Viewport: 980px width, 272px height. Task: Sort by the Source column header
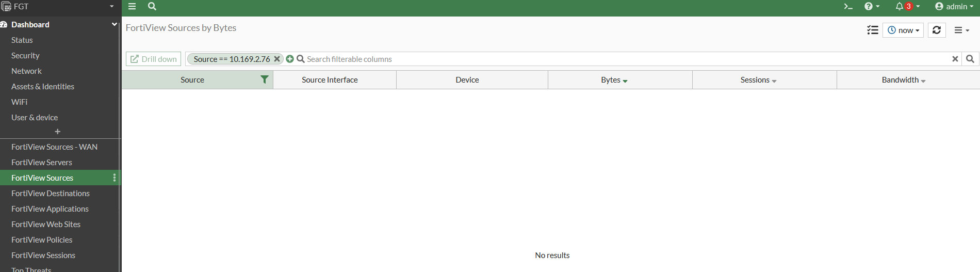click(x=192, y=80)
